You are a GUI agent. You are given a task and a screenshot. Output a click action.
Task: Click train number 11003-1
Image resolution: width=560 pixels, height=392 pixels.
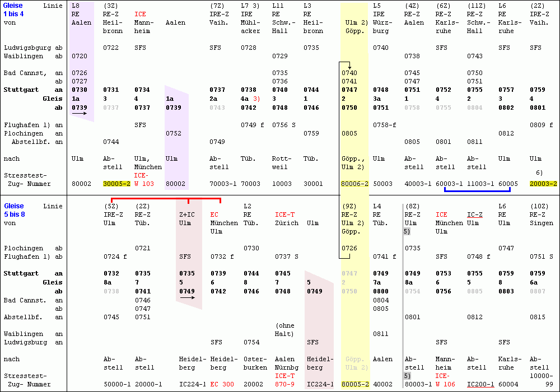[480, 184]
